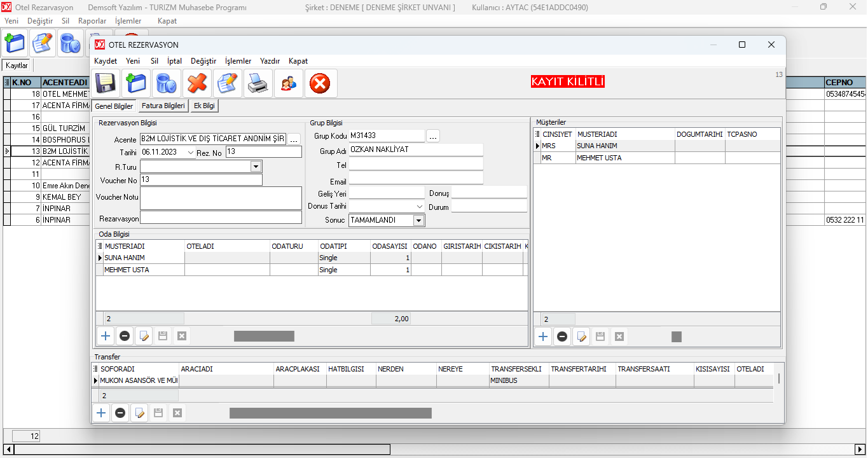Add a row with Oda Bilgisi plus icon
The width and height of the screenshot is (868, 458).
click(x=106, y=336)
